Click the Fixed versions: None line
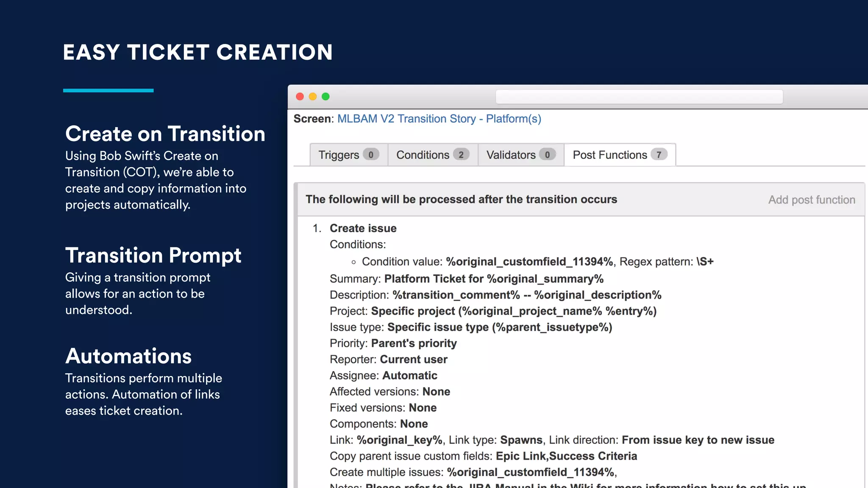 (x=383, y=408)
